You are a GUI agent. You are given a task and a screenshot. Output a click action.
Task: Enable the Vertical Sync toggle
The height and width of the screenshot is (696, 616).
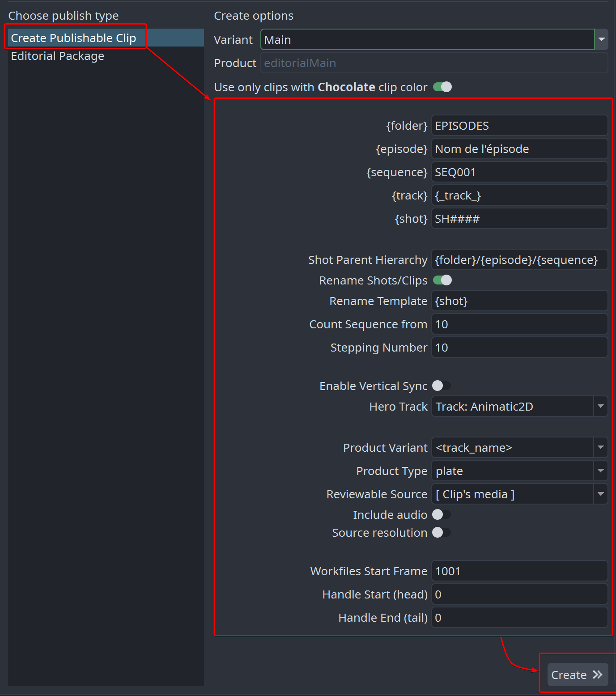441,386
